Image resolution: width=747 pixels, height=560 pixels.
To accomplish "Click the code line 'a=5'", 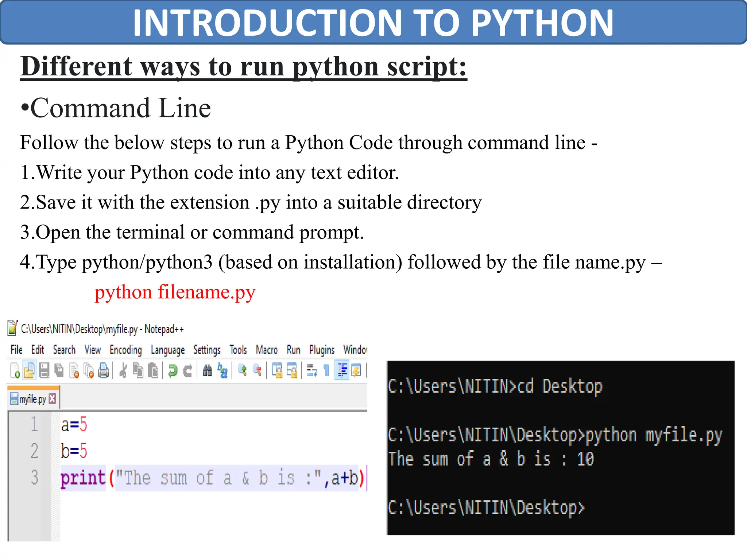I will (x=74, y=425).
